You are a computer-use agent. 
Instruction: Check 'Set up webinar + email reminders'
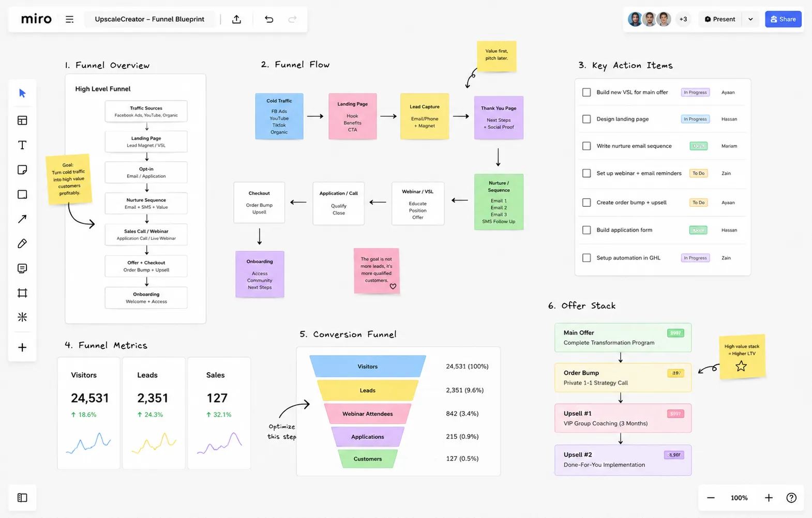point(587,173)
